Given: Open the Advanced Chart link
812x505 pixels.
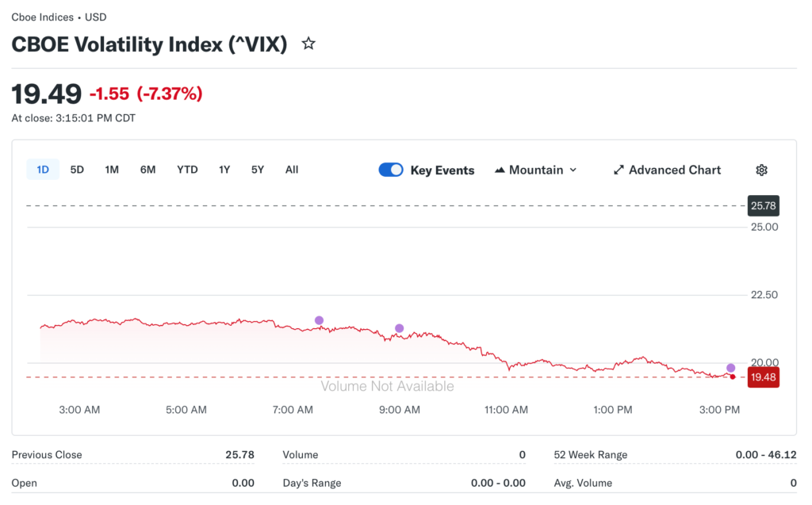Looking at the screenshot, I should (674, 170).
